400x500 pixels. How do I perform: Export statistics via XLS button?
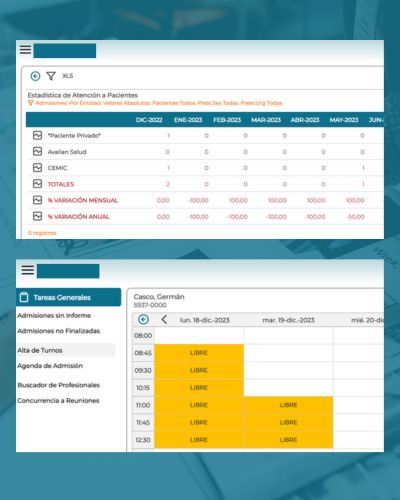[x=68, y=76]
